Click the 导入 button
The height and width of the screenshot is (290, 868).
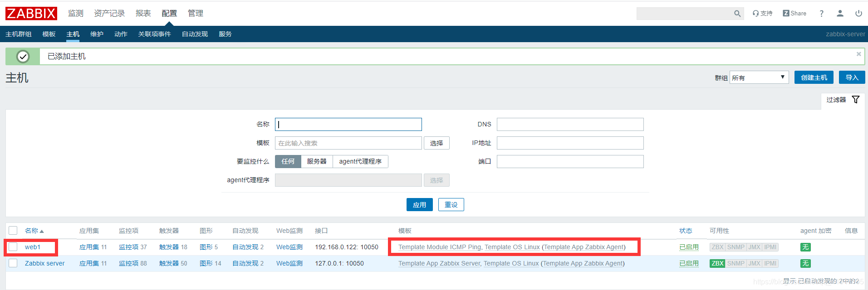852,77
